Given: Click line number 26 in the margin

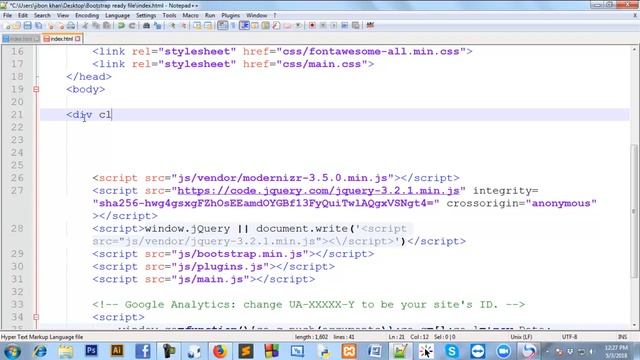Looking at the screenshot, I should coord(17,178).
